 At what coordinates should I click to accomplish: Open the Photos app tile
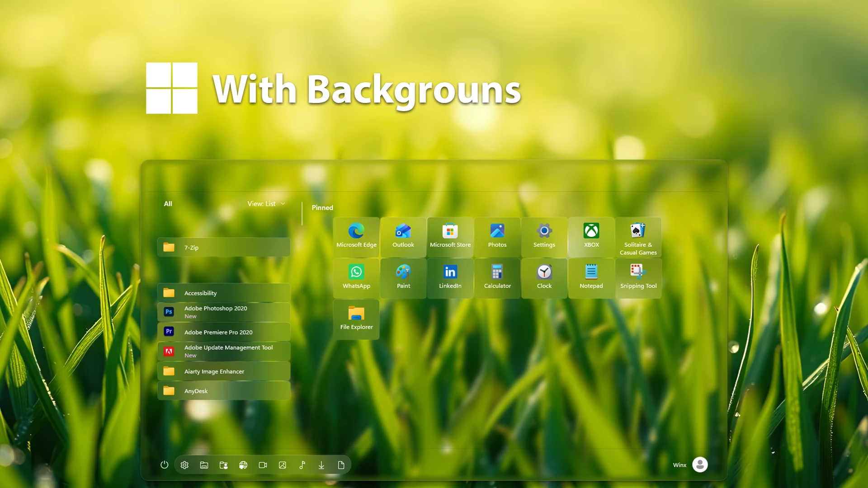(x=497, y=237)
